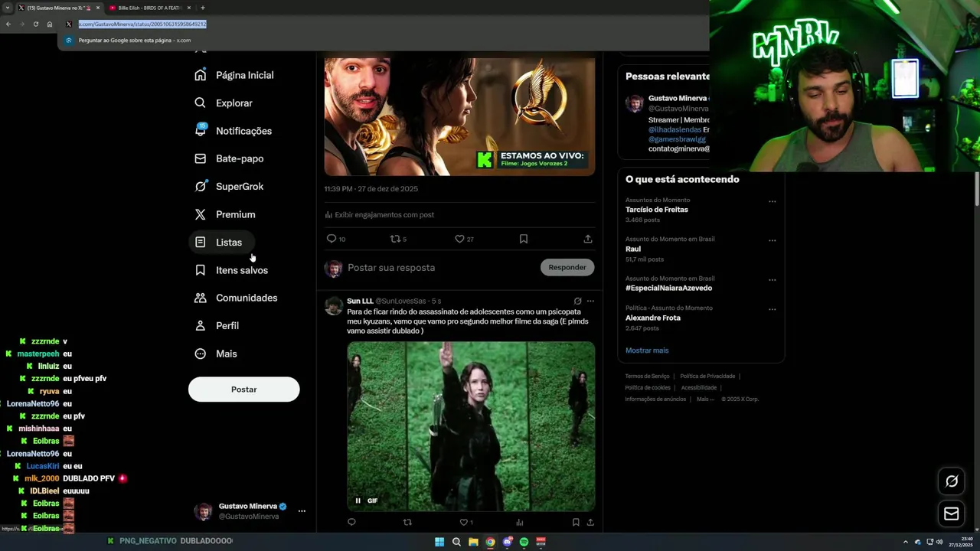This screenshot has width=980, height=551.
Task: Click the highlighted URL address bar
Action: 142,24
